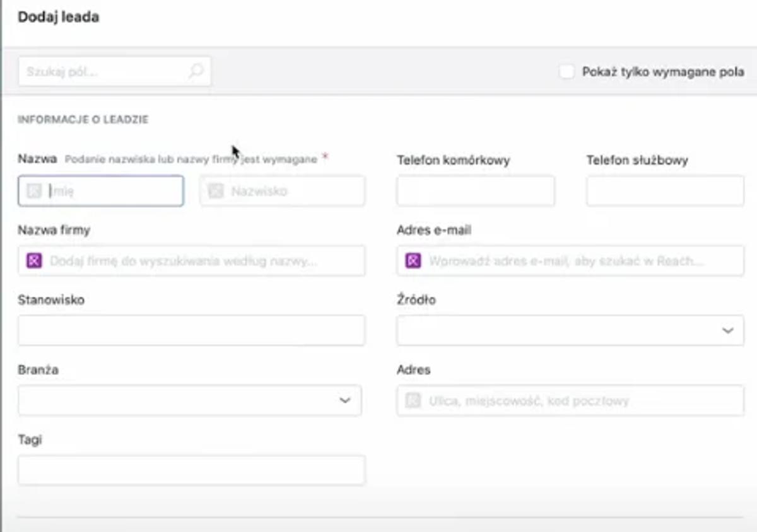Screen dimensions: 757x532
Task: Click the purple Reach icon in Adres e-mail
Action: click(x=413, y=260)
